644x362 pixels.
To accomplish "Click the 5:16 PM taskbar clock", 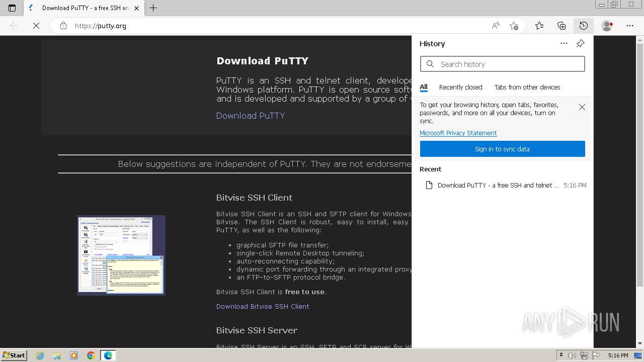I will (618, 355).
